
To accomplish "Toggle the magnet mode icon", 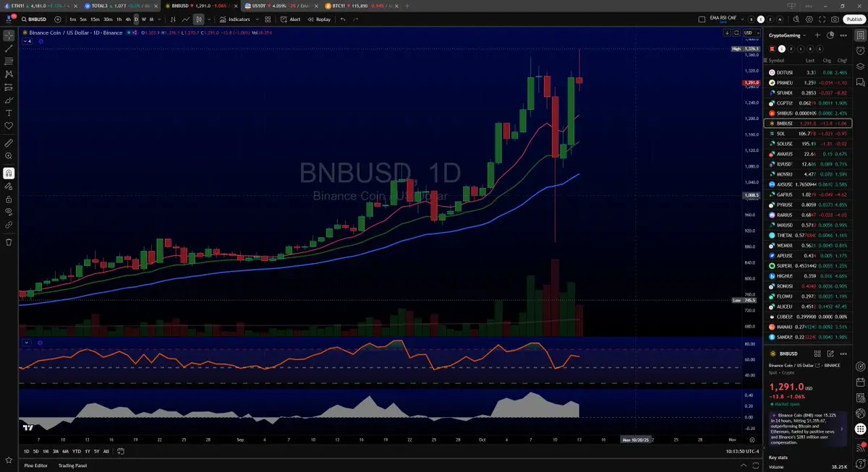I will tap(9, 173).
